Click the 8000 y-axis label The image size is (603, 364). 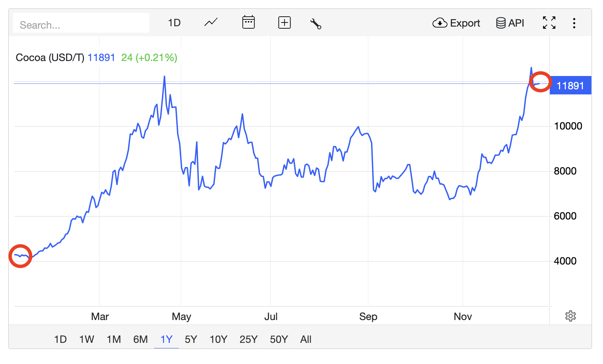pyautogui.click(x=565, y=171)
